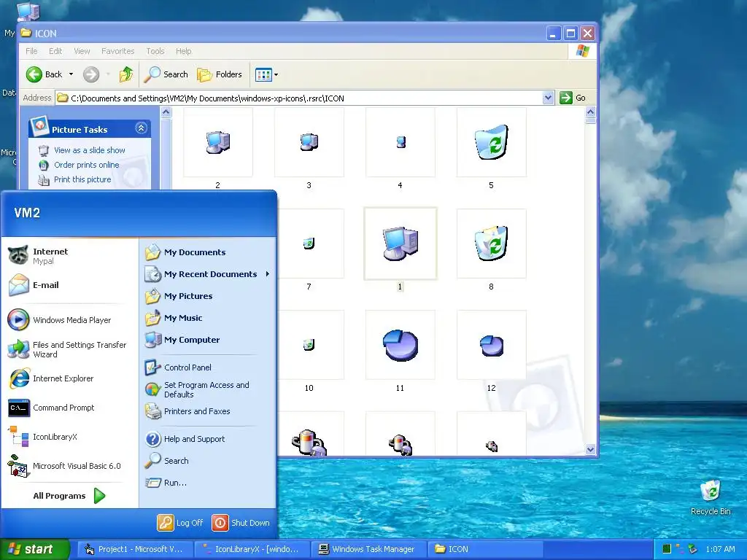The width and height of the screenshot is (747, 560).
Task: Launch Windows Media Player
Action: click(69, 320)
